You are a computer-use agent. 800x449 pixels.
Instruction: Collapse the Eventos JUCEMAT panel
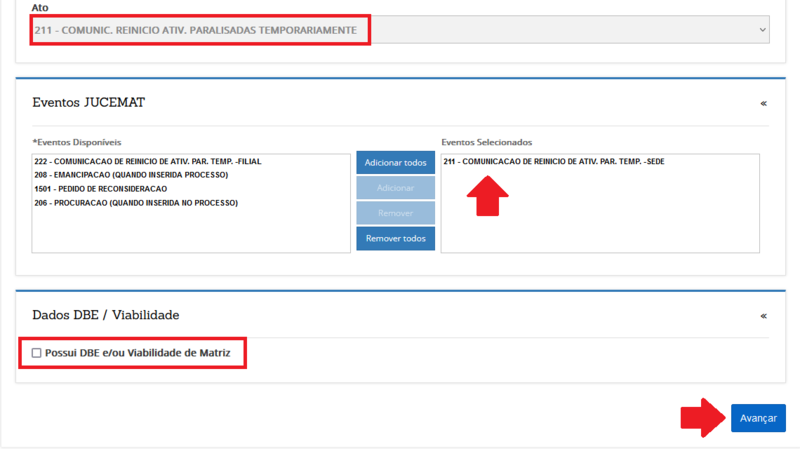tap(763, 103)
